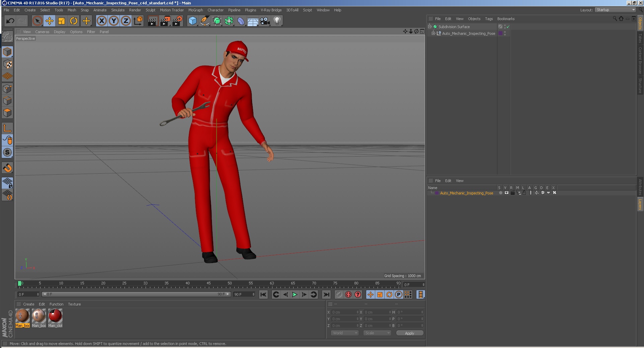644x348 pixels.
Task: Open the Character menu
Action: [x=216, y=10]
